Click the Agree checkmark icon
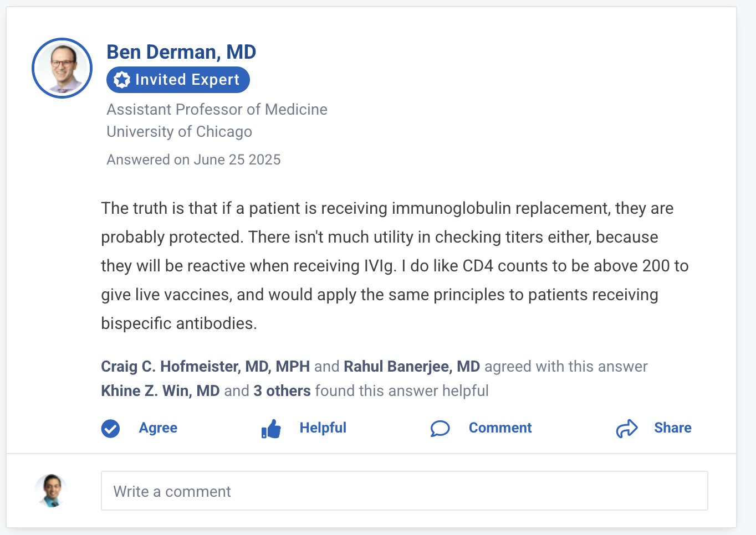Image resolution: width=756 pixels, height=535 pixels. pos(110,428)
